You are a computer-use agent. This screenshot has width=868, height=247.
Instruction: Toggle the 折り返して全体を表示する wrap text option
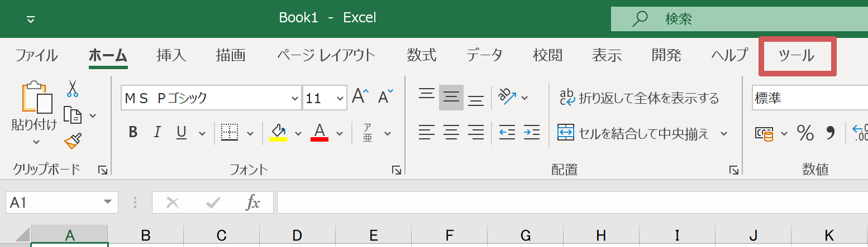pos(640,98)
